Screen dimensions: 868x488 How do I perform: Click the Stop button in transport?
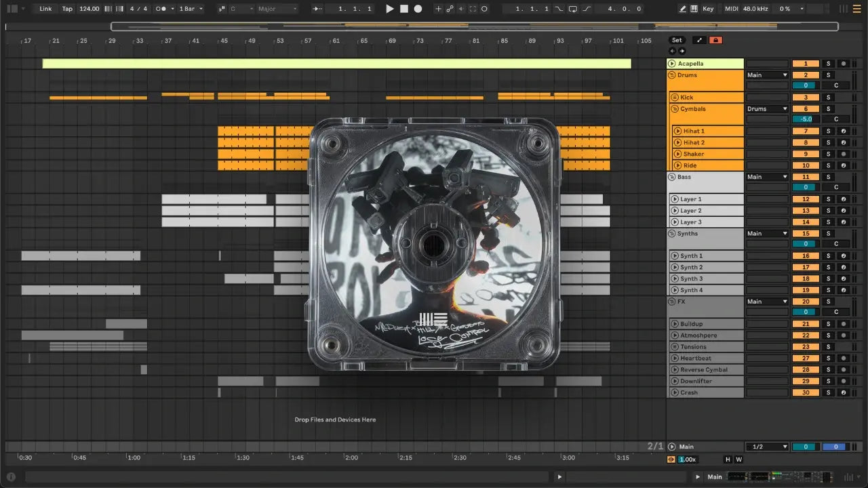[x=404, y=9]
